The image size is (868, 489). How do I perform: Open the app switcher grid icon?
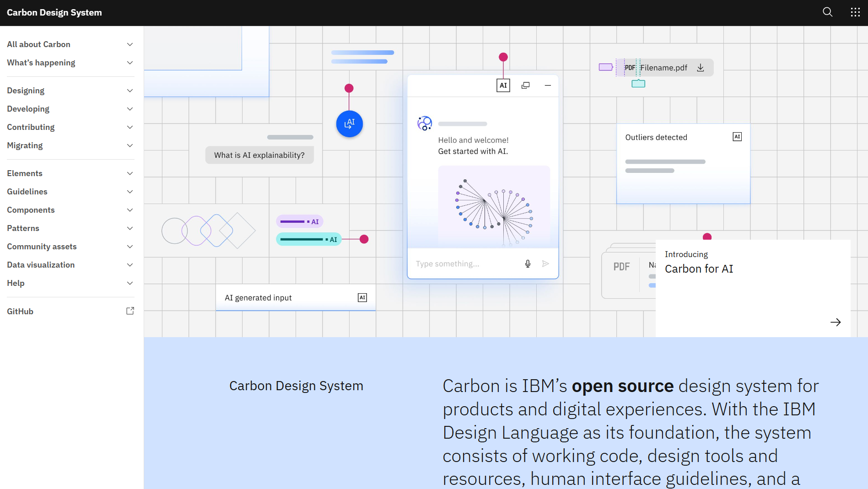(855, 12)
